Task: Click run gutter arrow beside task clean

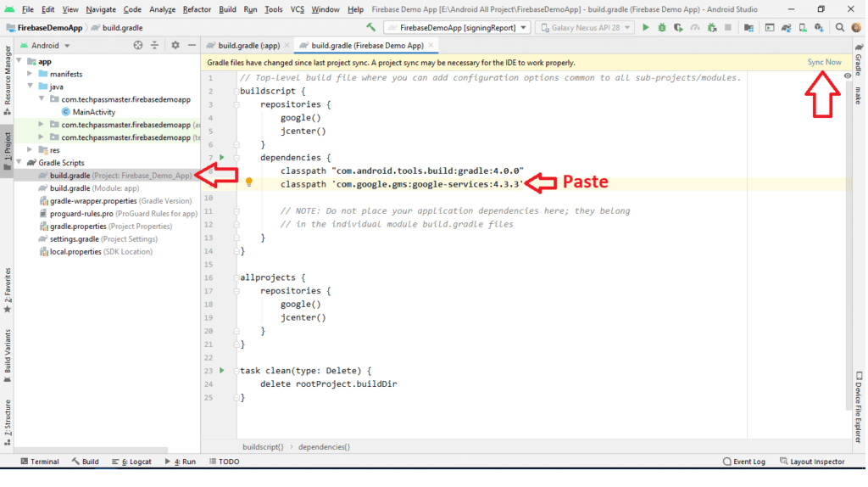Action: pyautogui.click(x=222, y=370)
